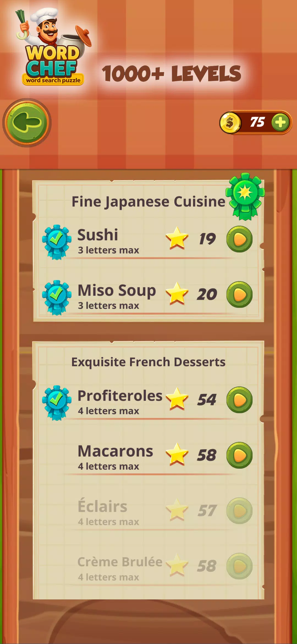Start the Macarons level
The image size is (297, 644).
(x=239, y=455)
